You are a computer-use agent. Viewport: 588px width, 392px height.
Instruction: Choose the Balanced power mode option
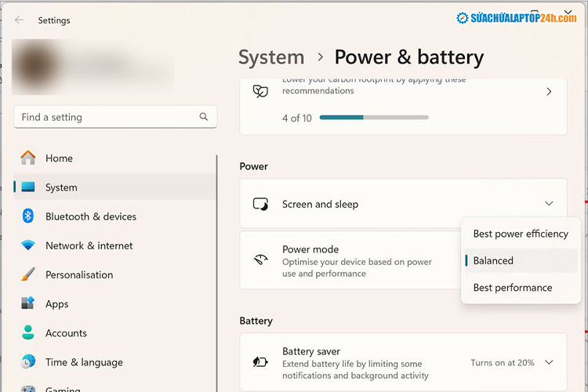coord(521,260)
